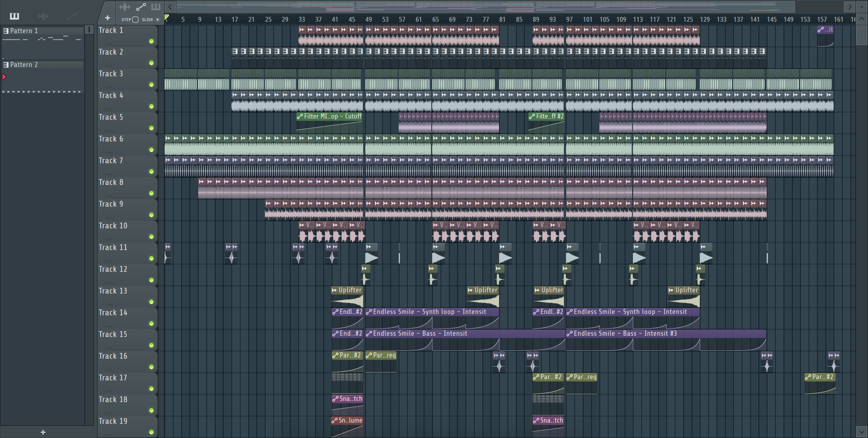The width and height of the screenshot is (868, 438).
Task: Mute Track 11 with its green LED
Action: click(151, 258)
